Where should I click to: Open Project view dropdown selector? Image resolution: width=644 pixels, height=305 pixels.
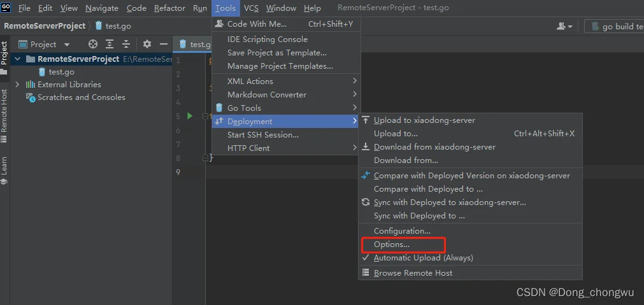click(x=43, y=44)
